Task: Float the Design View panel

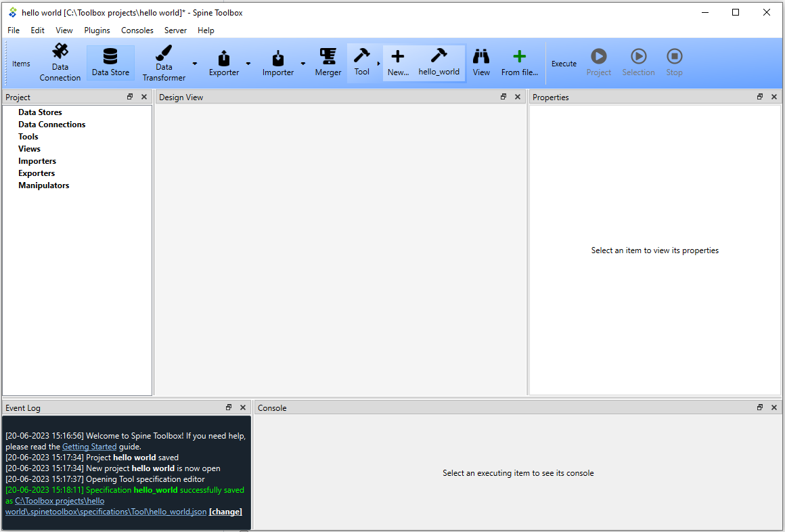Action: (503, 97)
